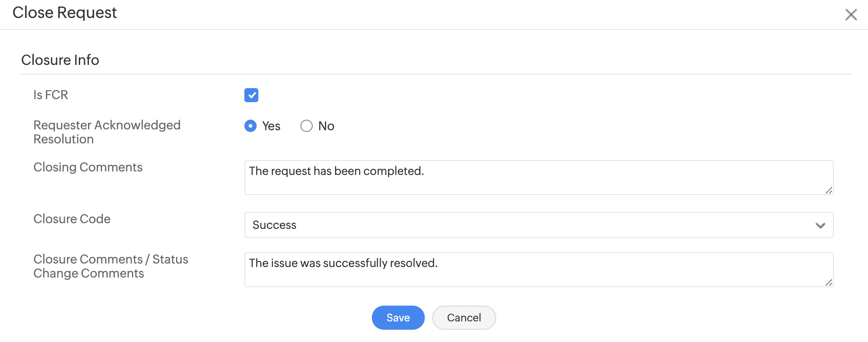
Task: Close the Close Request dialog with X
Action: pos(851,14)
